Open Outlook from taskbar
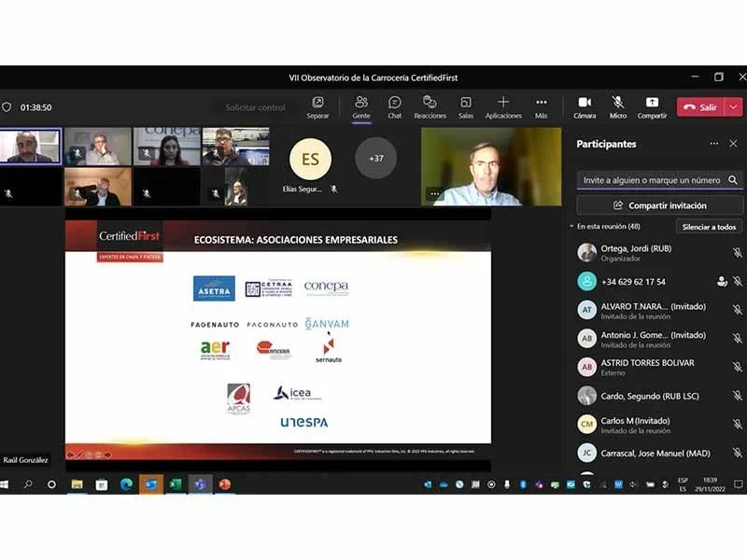Viewport: 747px width, 560px height. click(x=151, y=484)
